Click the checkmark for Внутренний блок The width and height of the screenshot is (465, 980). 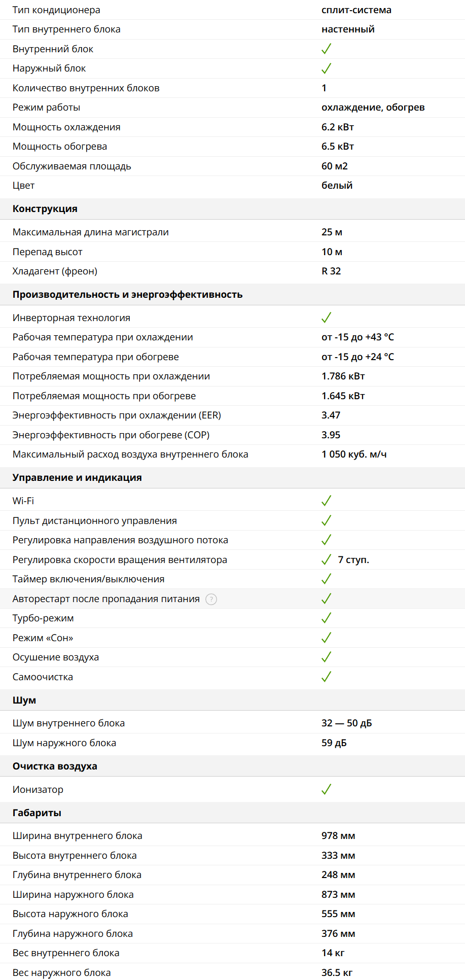click(x=326, y=49)
